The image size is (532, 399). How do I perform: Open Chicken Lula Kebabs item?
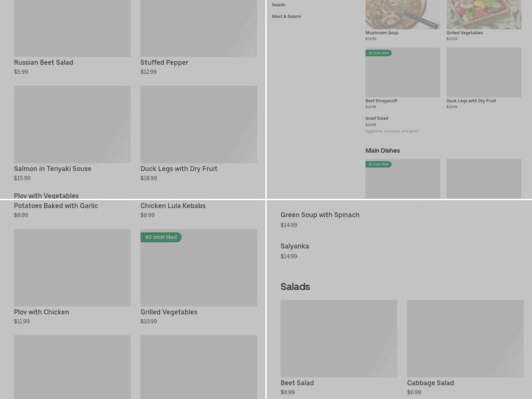pyautogui.click(x=173, y=206)
